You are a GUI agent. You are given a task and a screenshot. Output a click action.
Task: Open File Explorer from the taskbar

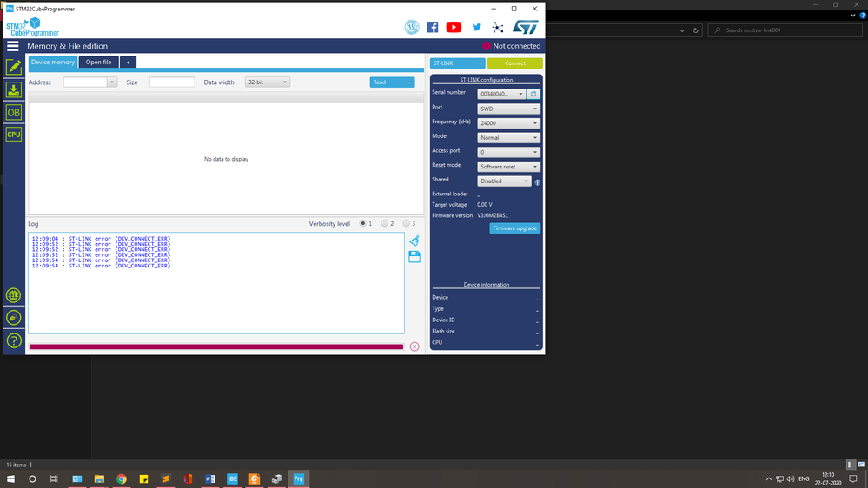point(99,478)
